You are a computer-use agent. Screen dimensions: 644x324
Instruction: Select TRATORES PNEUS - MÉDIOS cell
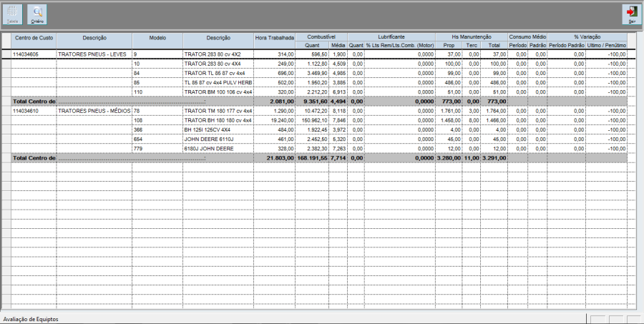[x=94, y=111]
